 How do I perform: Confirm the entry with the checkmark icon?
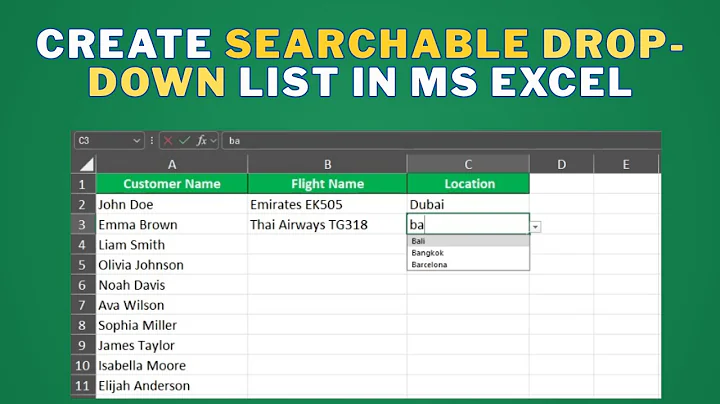coord(185,140)
